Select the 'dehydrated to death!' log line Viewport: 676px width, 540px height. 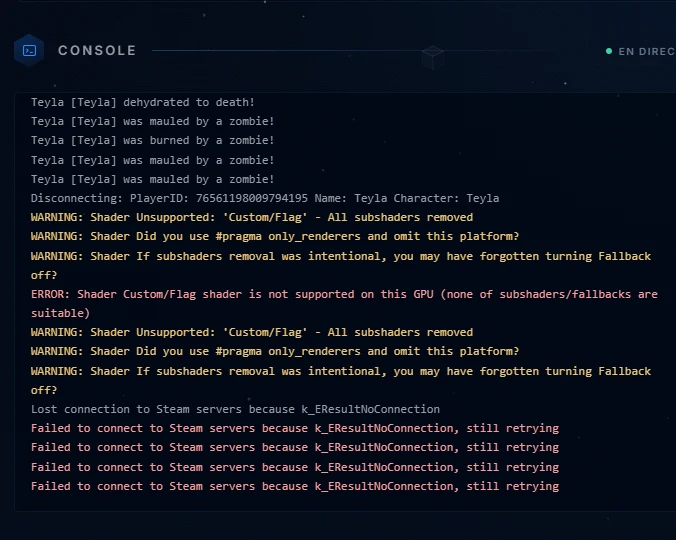tap(143, 102)
